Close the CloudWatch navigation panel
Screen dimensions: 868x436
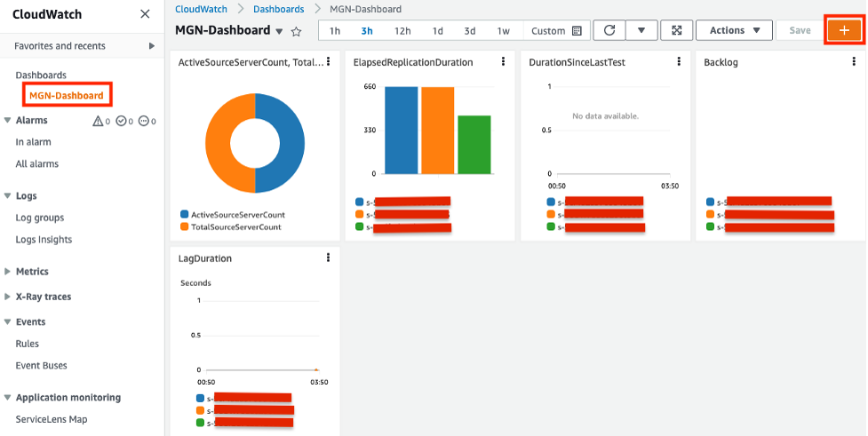[x=145, y=14]
